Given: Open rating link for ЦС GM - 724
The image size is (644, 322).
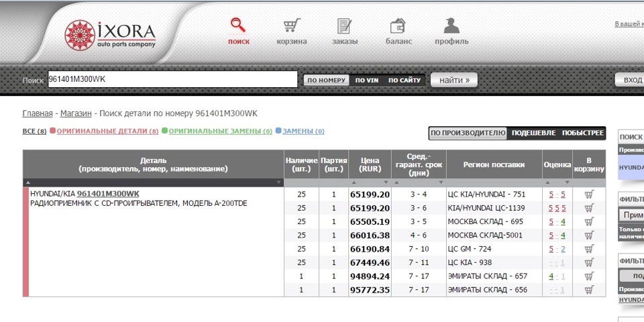Looking at the screenshot, I should [557, 249].
